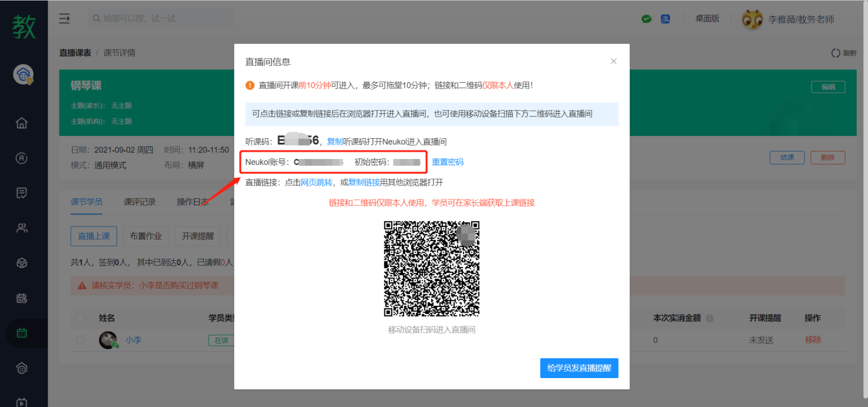Click the 复制链接 link
Screen dimensions: 868x407
(x=364, y=182)
